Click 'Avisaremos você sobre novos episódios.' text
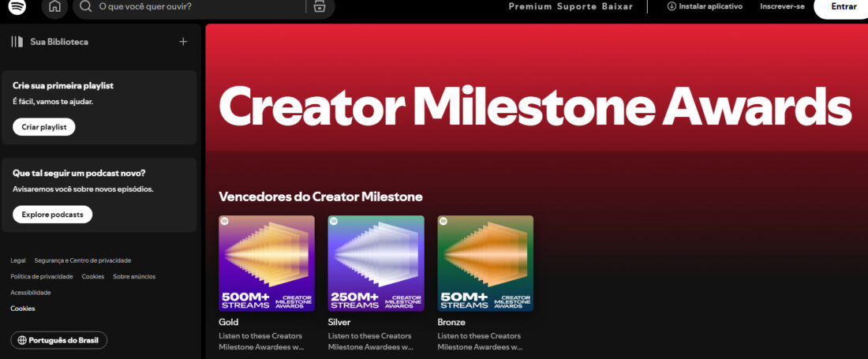 tap(83, 189)
